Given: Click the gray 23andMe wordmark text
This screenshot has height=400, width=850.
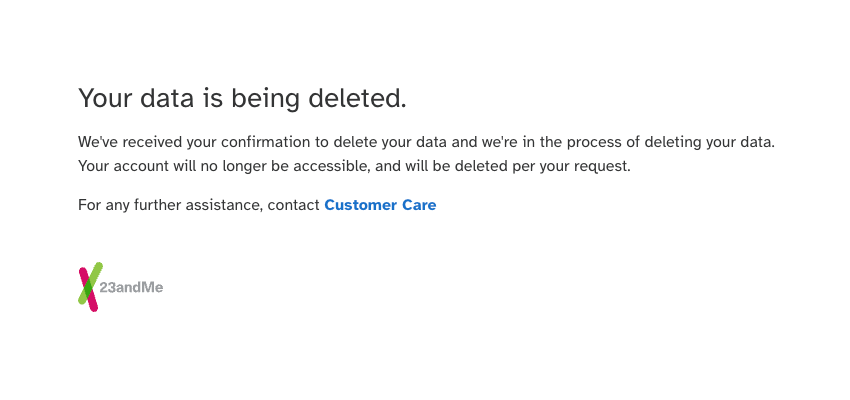Looking at the screenshot, I should [x=131, y=288].
